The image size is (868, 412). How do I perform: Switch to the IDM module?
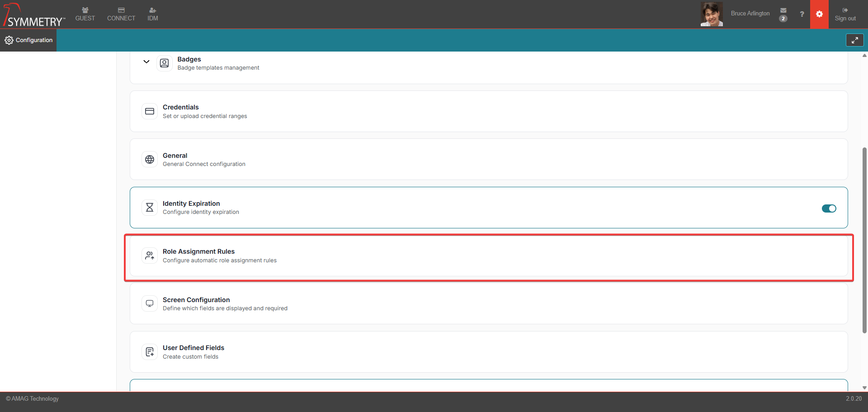point(153,14)
